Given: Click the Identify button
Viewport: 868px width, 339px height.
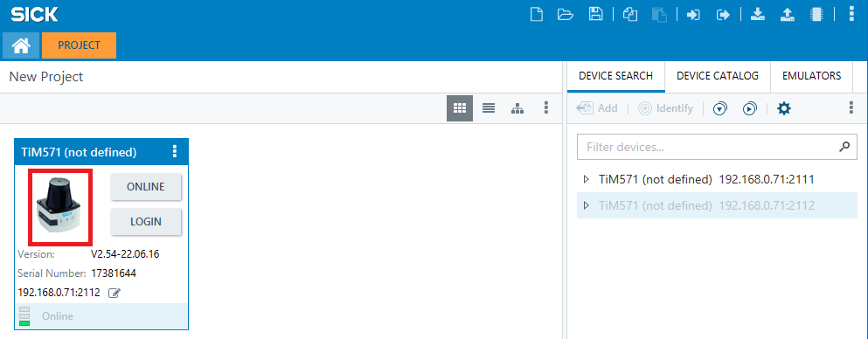Looking at the screenshot, I should pos(665,108).
